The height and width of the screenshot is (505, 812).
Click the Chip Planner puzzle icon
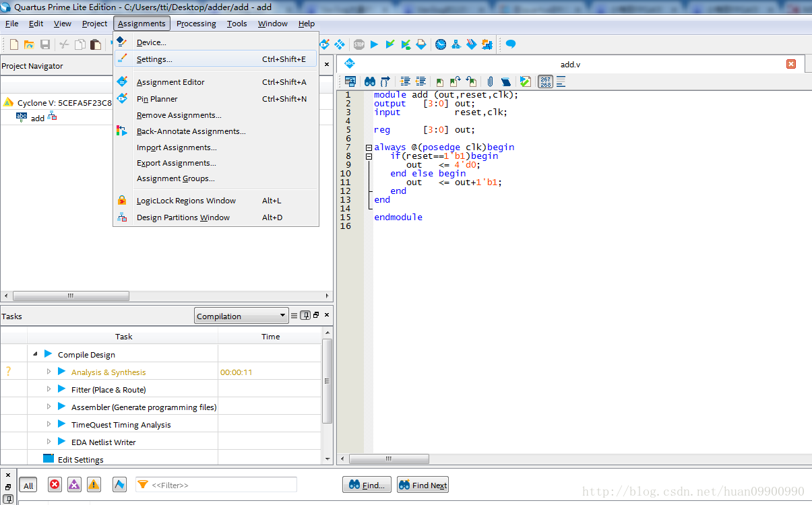(x=487, y=44)
